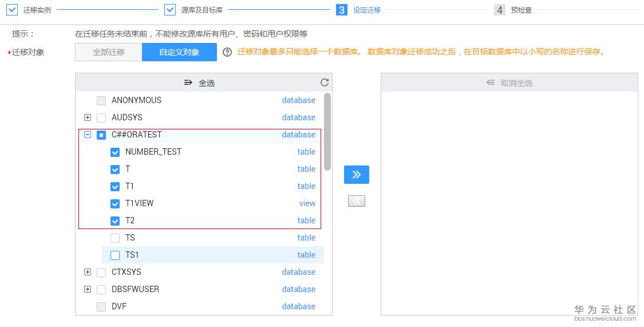
Task: Click the arrow icon next to 取消全选
Action: pyautogui.click(x=491, y=82)
